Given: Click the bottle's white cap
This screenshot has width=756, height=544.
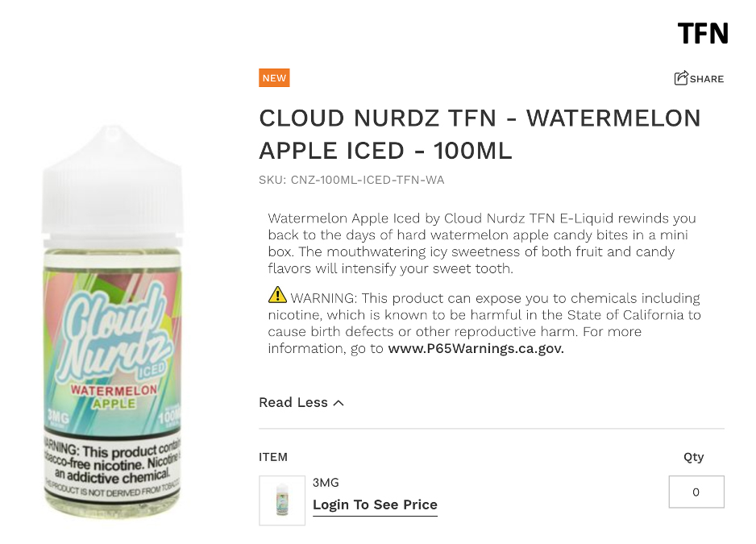Looking at the screenshot, I should coord(112,181).
